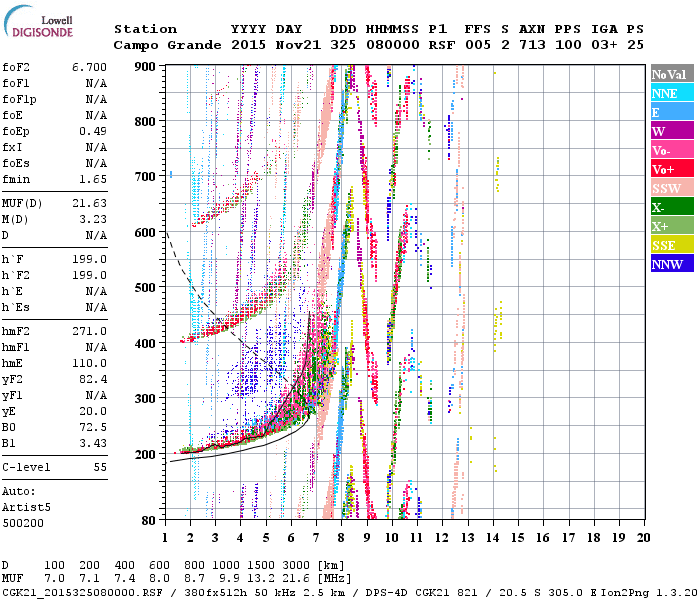Click the hmF2 value 271.0
The height and width of the screenshot is (600, 700).
coord(89,331)
